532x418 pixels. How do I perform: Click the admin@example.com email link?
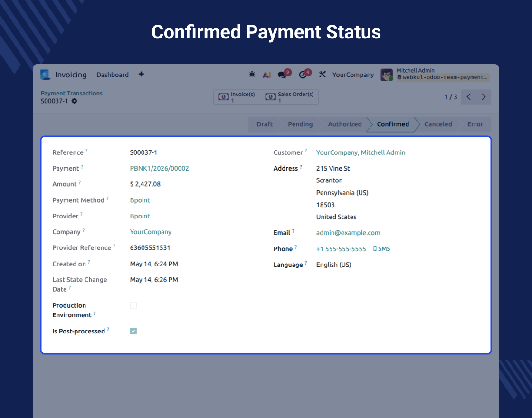tap(348, 233)
